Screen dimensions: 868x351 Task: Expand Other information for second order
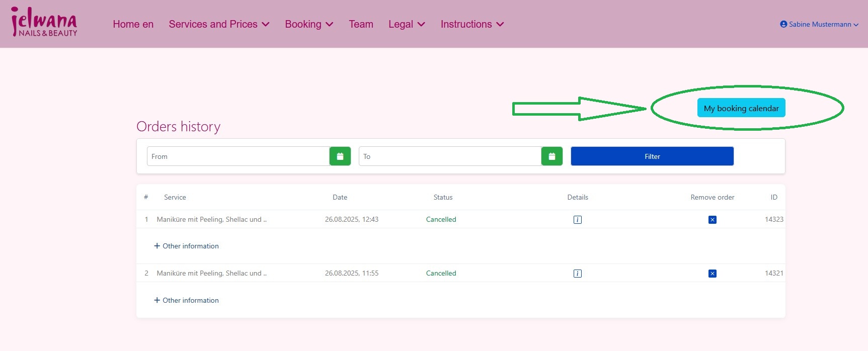pyautogui.click(x=186, y=300)
